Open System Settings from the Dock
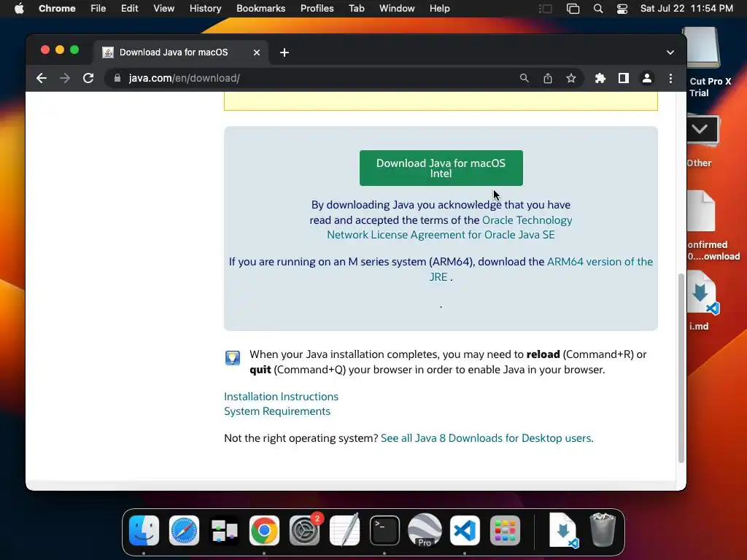Viewport: 747px width, 560px height. tap(304, 531)
